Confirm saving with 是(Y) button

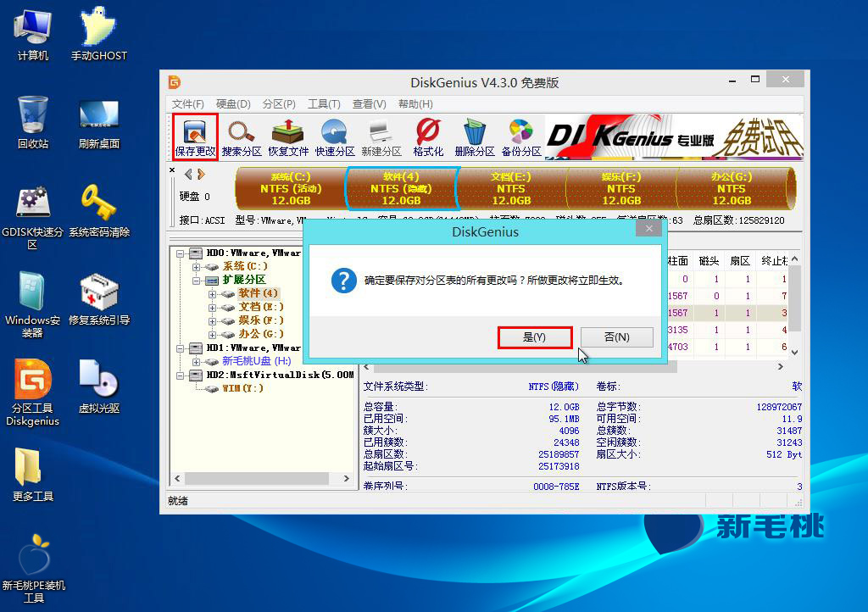[x=535, y=337]
